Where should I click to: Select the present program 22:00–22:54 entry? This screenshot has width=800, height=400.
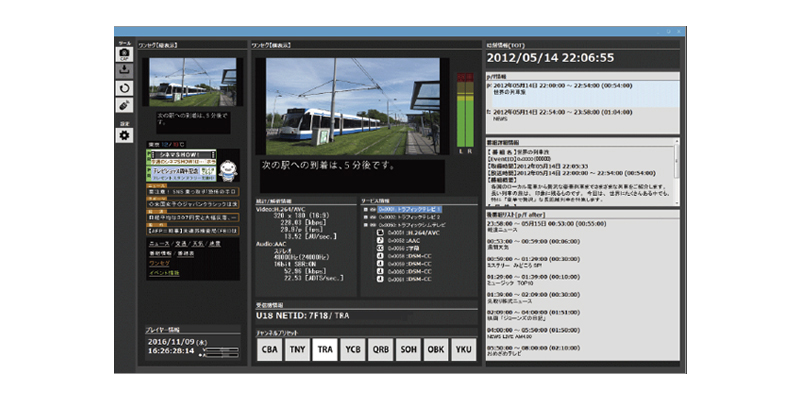pyautogui.click(x=580, y=92)
